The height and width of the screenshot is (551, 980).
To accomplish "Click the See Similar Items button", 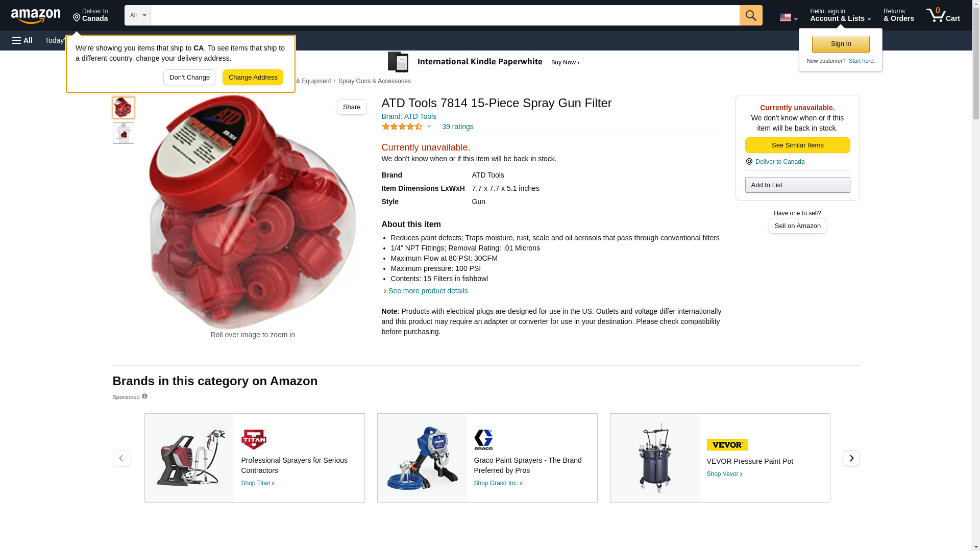I will coord(797,145).
